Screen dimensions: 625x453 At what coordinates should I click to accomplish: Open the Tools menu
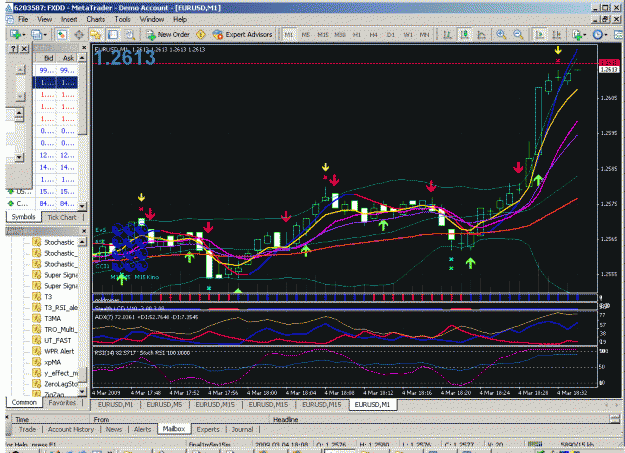(122, 19)
